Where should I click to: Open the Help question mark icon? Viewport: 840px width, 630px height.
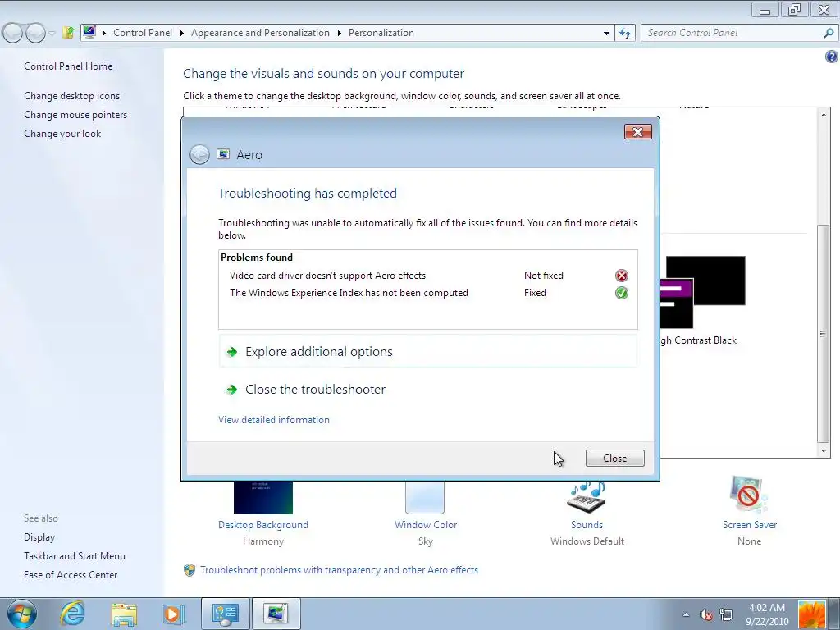[x=832, y=57]
